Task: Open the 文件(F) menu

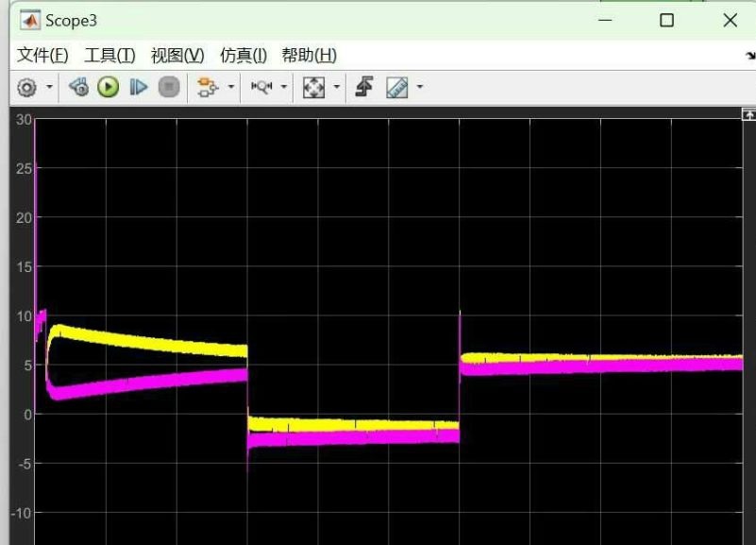Action: pyautogui.click(x=42, y=55)
